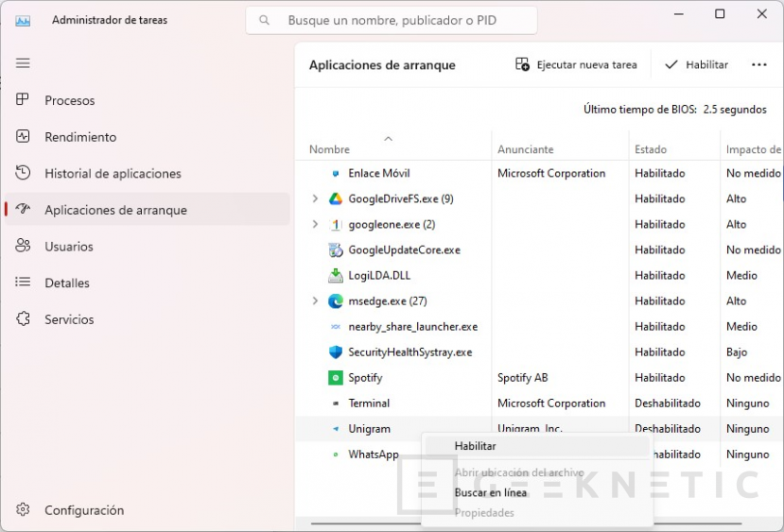Open the Procesos section icon
The image size is (784, 532).
tap(24, 100)
